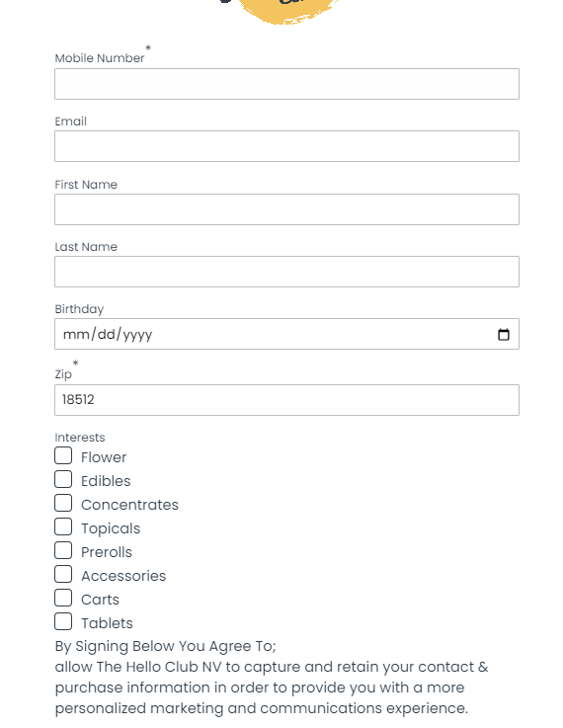Click the Zip field containing 18512

(x=286, y=400)
